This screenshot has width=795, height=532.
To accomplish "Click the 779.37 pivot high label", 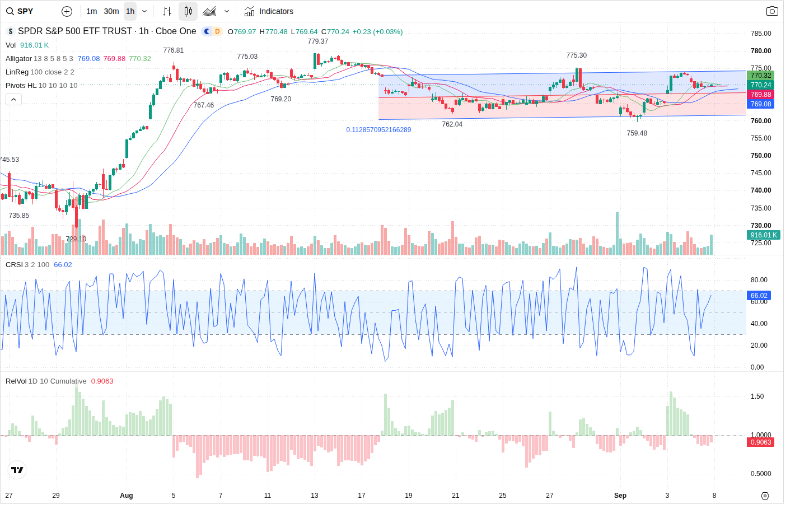I will tap(318, 41).
